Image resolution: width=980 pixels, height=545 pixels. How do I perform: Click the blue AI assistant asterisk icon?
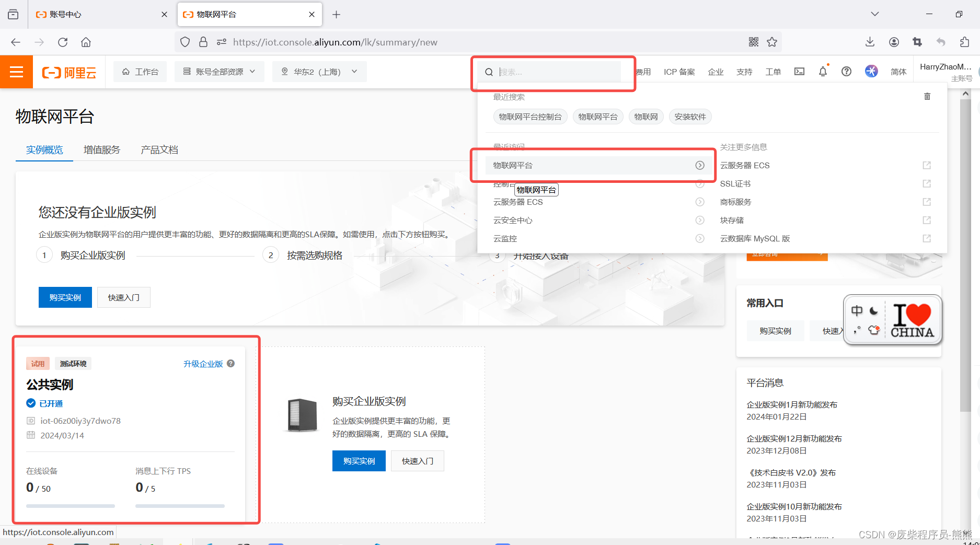coord(871,71)
